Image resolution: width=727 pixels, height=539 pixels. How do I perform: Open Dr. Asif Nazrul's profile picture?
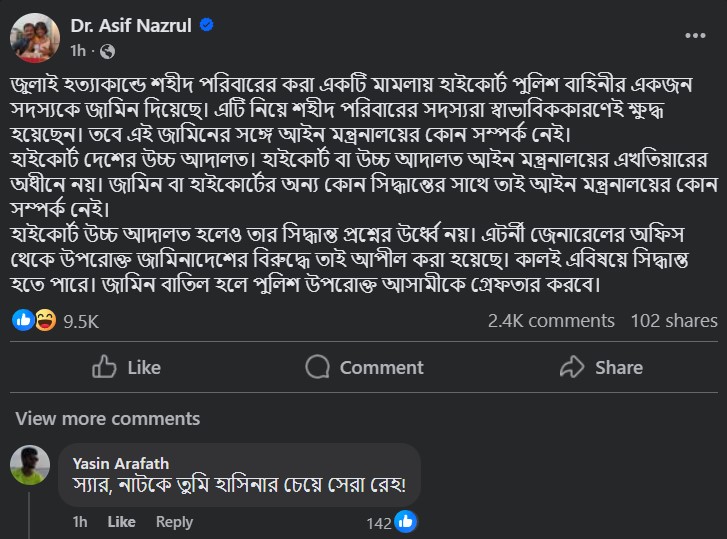pos(35,37)
